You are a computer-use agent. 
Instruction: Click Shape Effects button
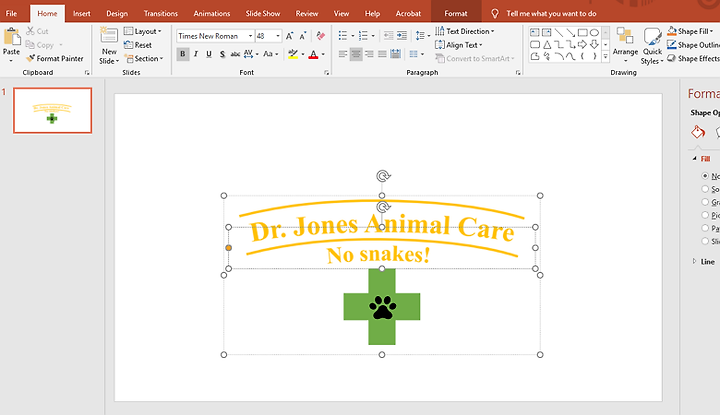click(x=693, y=59)
